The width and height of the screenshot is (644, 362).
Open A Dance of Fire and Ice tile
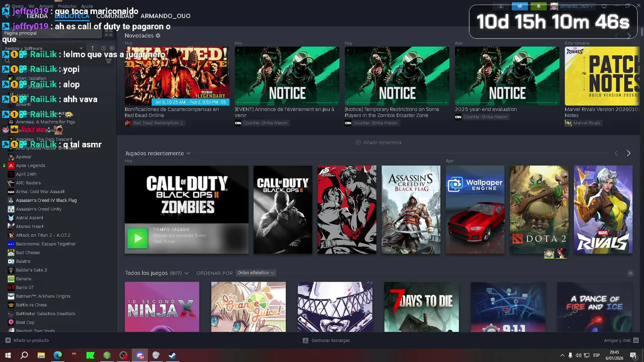[595, 307]
